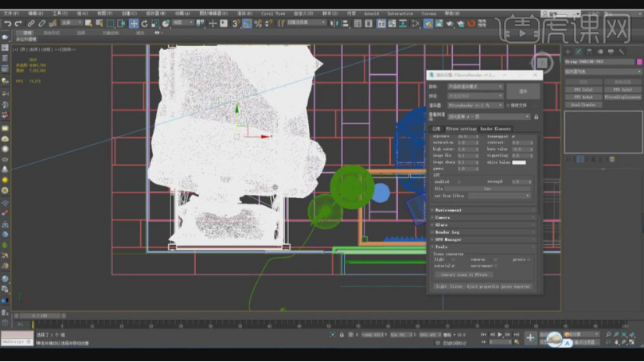644x362 pixels.
Task: Activate the Select and Rotate tool
Action: coord(145,23)
